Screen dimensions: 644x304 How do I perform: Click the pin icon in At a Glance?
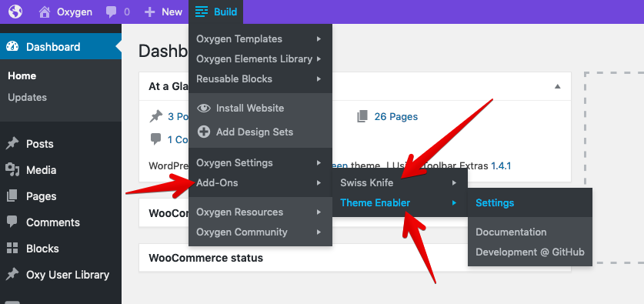tap(155, 117)
